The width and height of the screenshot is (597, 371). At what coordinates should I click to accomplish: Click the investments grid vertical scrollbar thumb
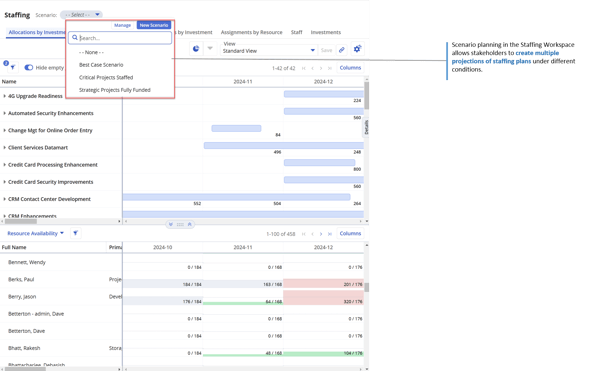pyautogui.click(x=367, y=96)
